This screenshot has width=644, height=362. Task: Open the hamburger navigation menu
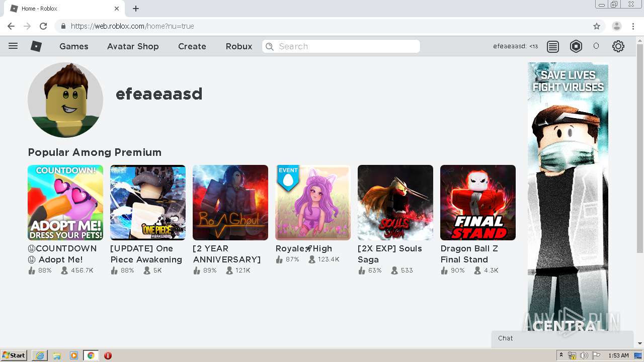[x=13, y=46]
